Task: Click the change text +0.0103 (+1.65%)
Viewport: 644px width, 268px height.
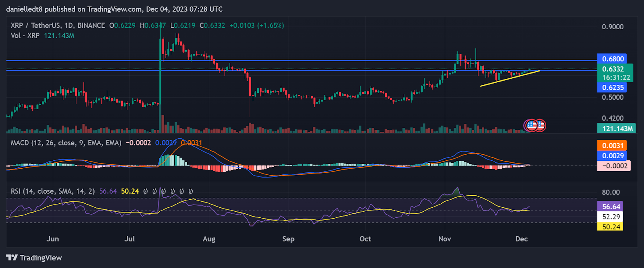Action: (x=257, y=25)
